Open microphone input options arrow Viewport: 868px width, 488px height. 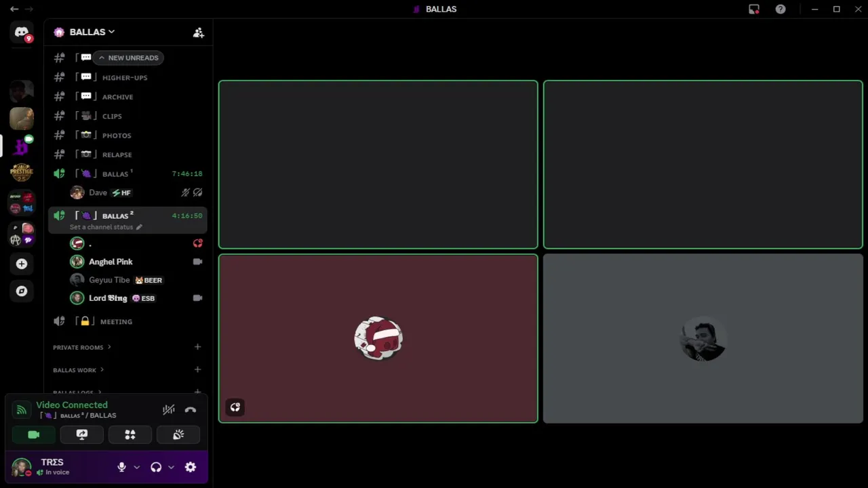[136, 467]
